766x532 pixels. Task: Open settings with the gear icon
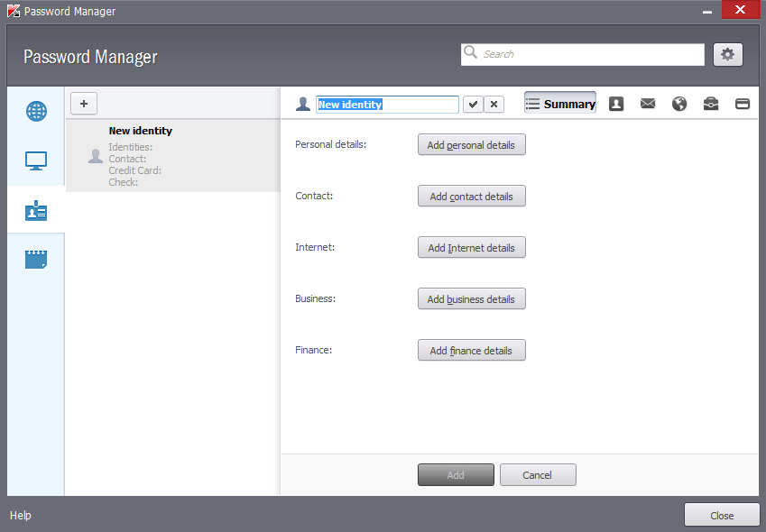point(728,54)
